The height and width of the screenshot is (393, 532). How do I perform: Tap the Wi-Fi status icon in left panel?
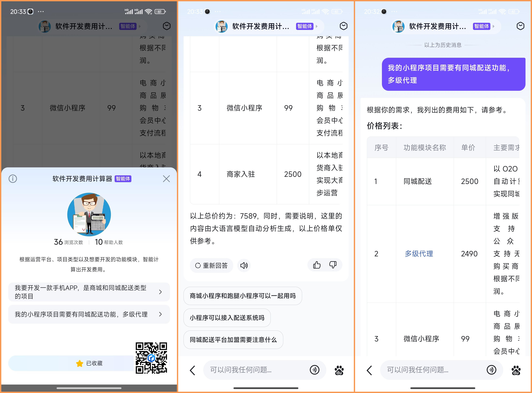pos(148,11)
